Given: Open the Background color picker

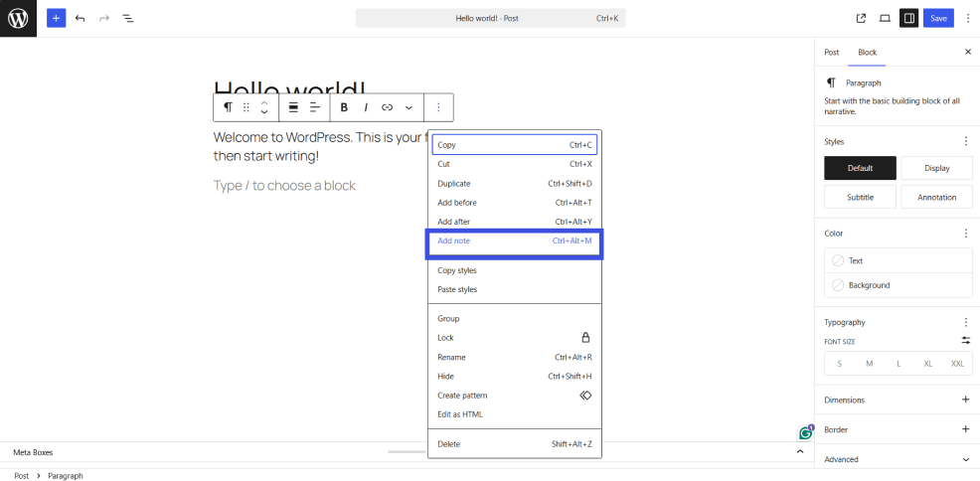Looking at the screenshot, I should pyautogui.click(x=898, y=285).
